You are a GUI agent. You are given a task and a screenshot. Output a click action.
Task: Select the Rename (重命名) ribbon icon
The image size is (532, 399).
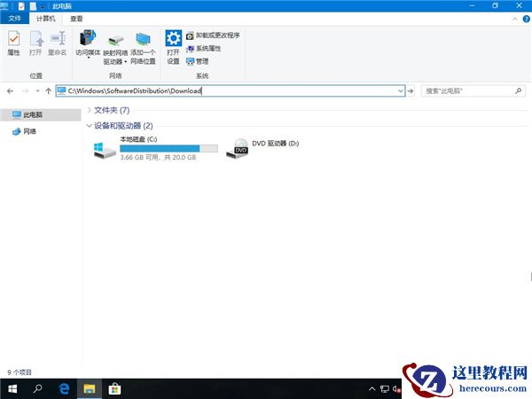pos(57,43)
